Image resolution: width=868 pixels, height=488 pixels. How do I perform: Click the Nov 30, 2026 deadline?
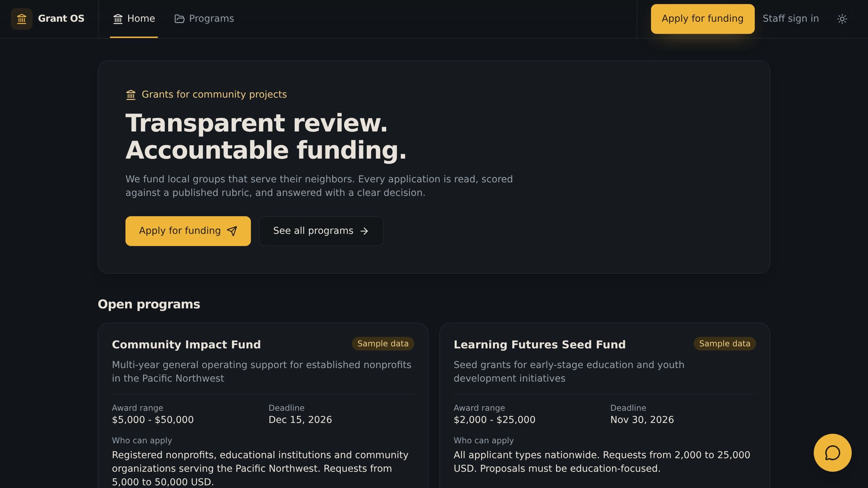coord(642,420)
